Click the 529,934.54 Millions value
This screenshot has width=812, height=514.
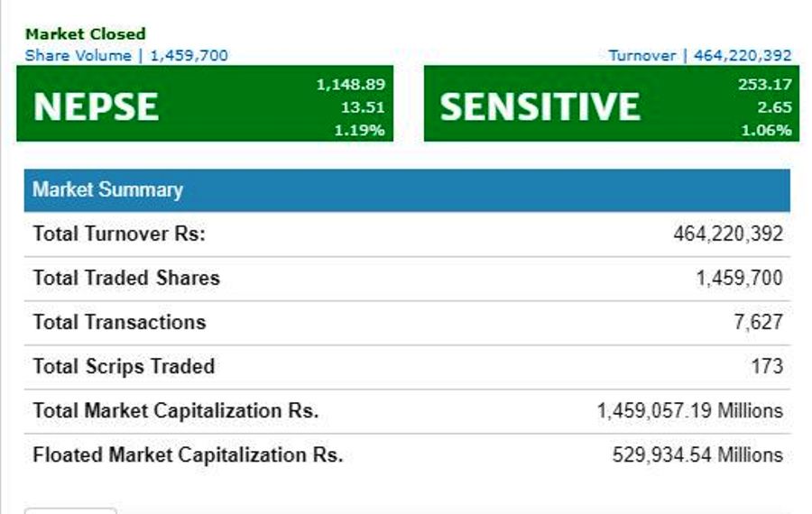click(697, 455)
